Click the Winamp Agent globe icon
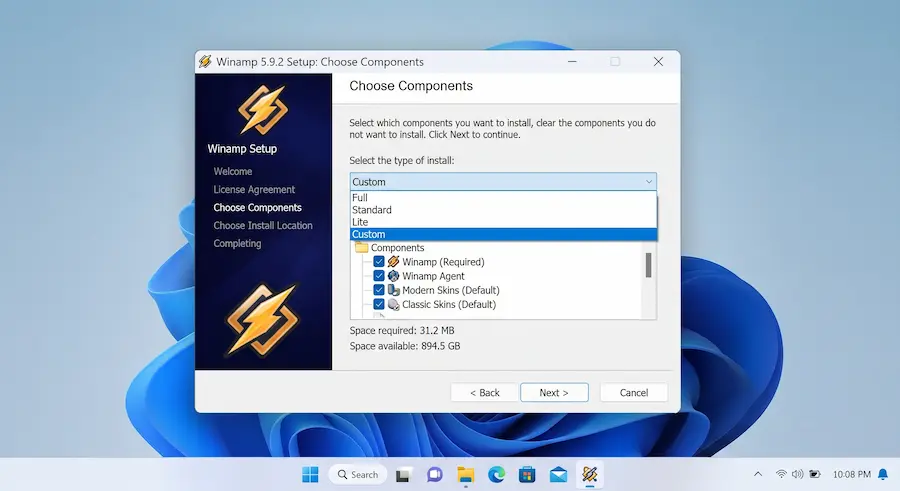The image size is (900, 491). point(393,276)
